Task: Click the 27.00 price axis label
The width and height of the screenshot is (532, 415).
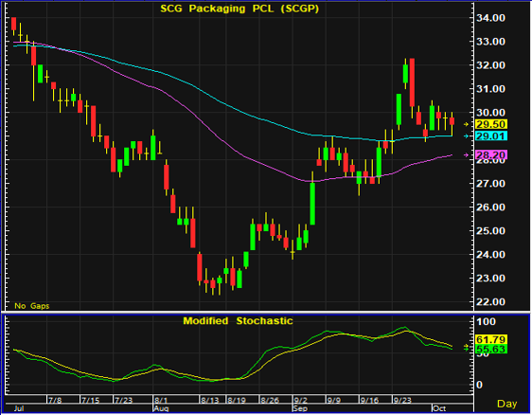Action: tap(490, 184)
